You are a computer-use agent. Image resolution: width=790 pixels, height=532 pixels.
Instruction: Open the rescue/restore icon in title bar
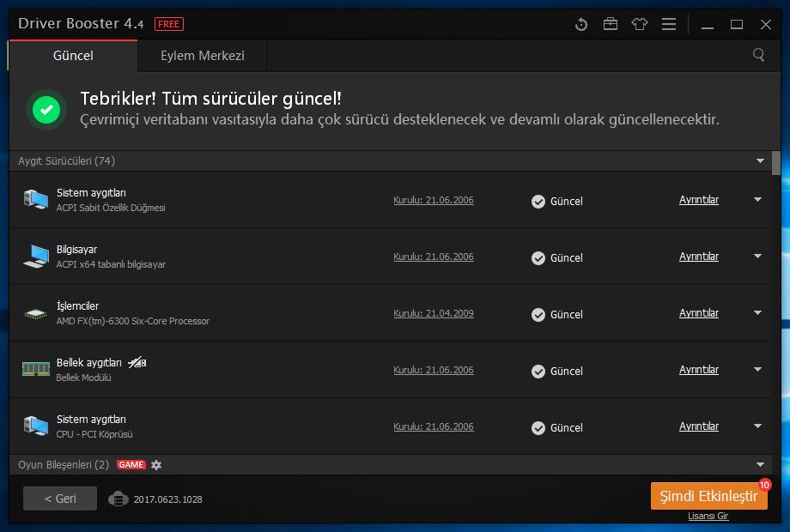581,24
